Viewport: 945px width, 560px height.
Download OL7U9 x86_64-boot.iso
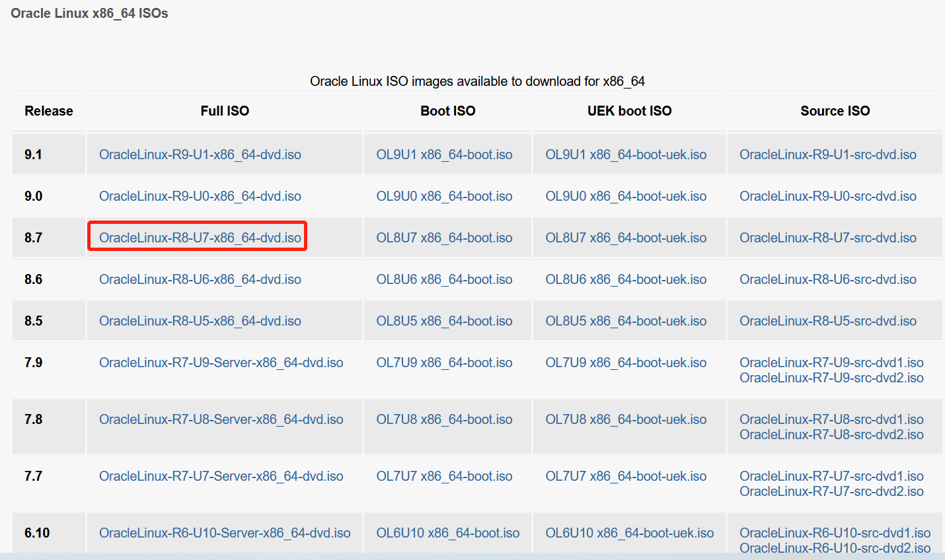[x=445, y=363]
